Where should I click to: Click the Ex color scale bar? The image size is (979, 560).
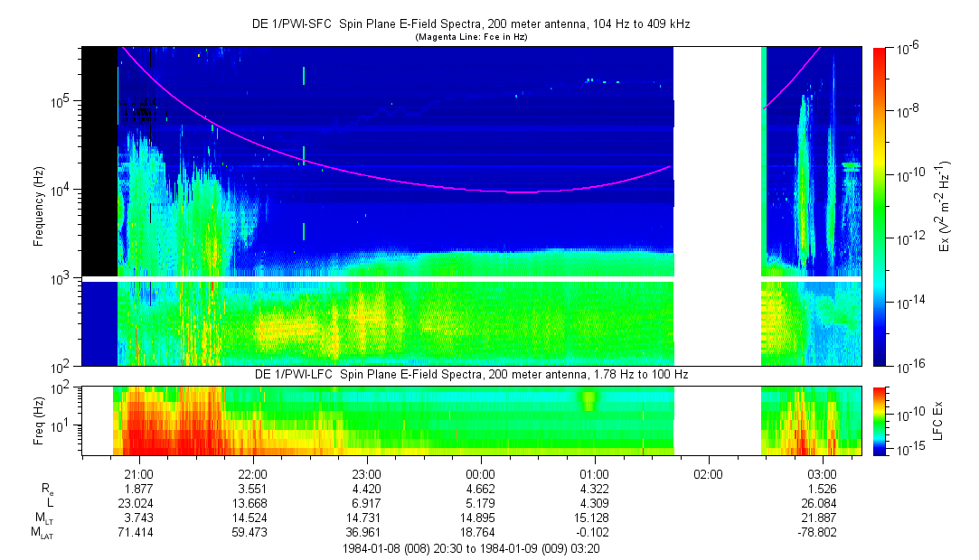pos(880,206)
